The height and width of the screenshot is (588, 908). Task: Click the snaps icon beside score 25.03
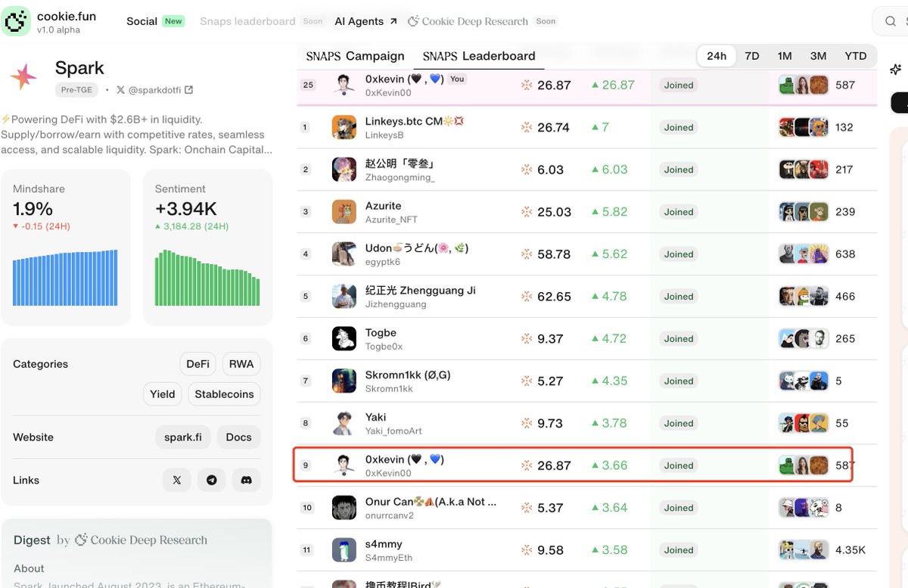click(527, 212)
